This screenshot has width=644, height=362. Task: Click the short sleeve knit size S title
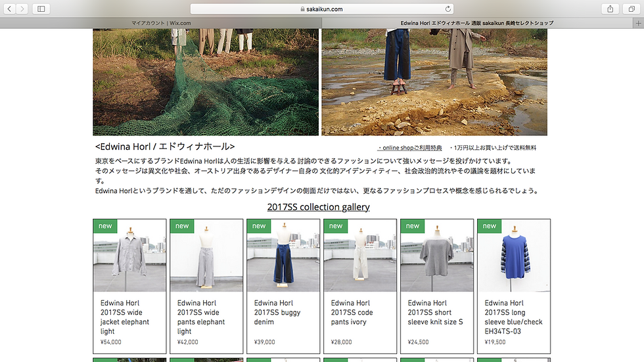click(435, 312)
